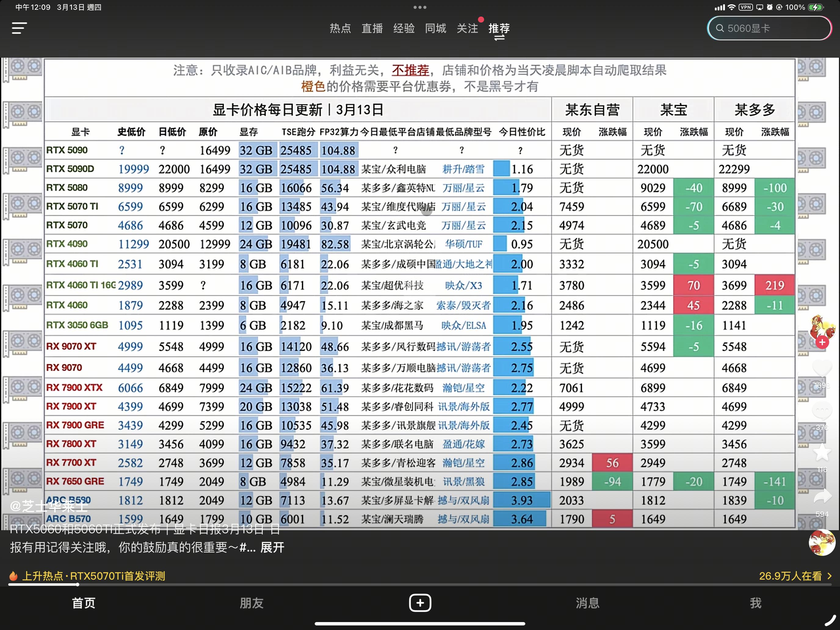
Task: Tap the 某多多 column header
Action: click(755, 110)
